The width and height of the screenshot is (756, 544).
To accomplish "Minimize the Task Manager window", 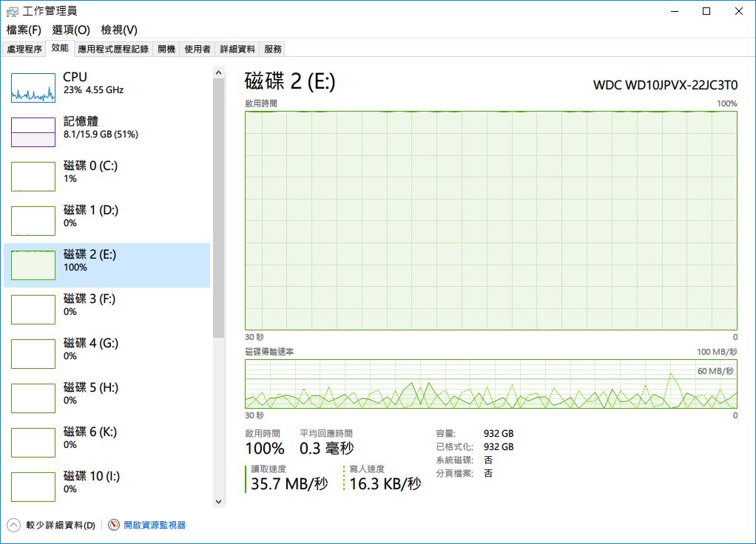I will 675,11.
